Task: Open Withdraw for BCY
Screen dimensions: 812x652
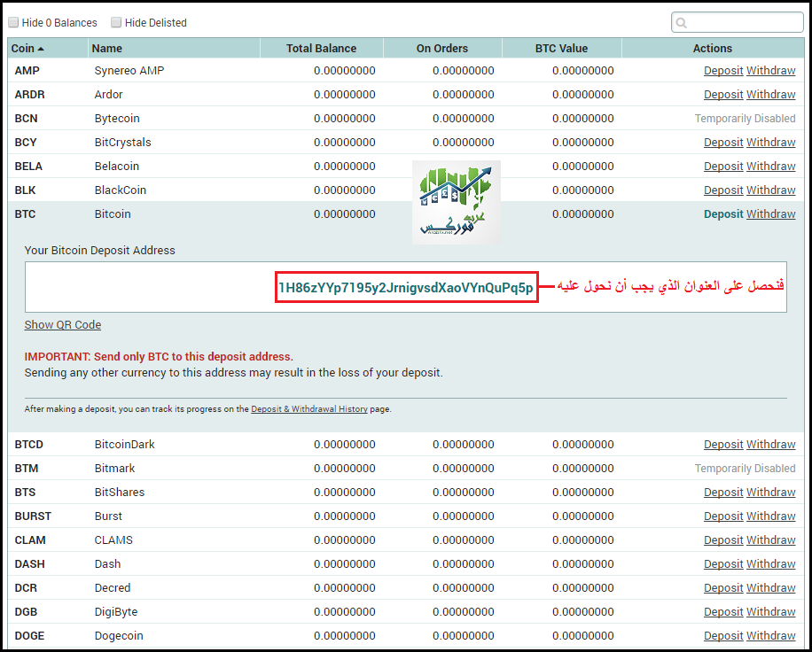Action: tap(771, 143)
